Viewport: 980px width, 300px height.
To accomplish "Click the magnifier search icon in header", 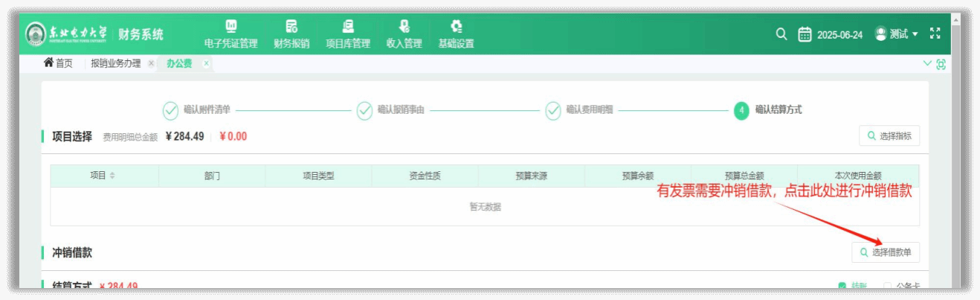I will click(x=781, y=34).
